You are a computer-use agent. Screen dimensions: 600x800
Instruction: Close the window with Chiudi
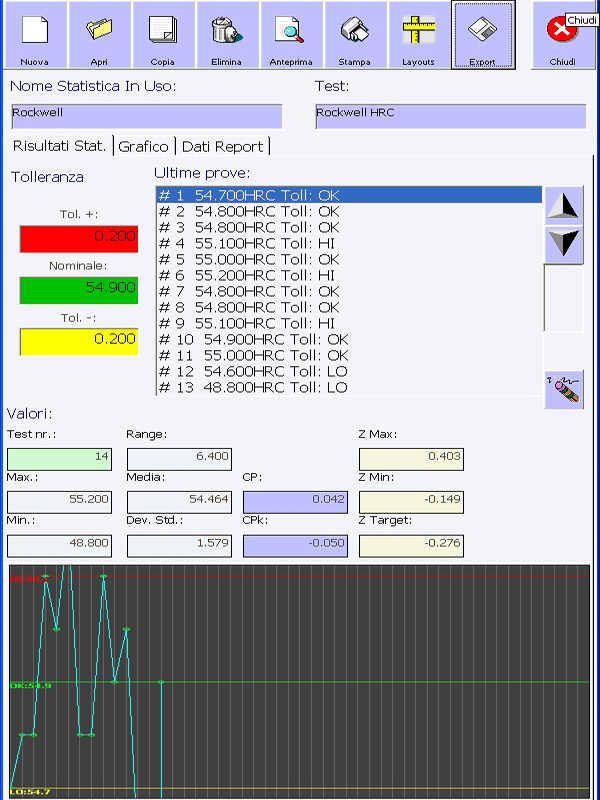[562, 35]
